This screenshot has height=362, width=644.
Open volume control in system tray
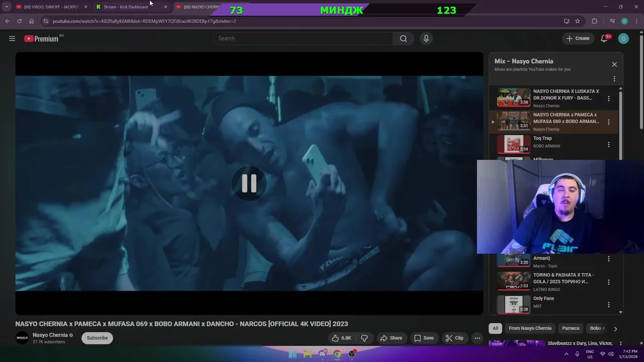coord(611,354)
